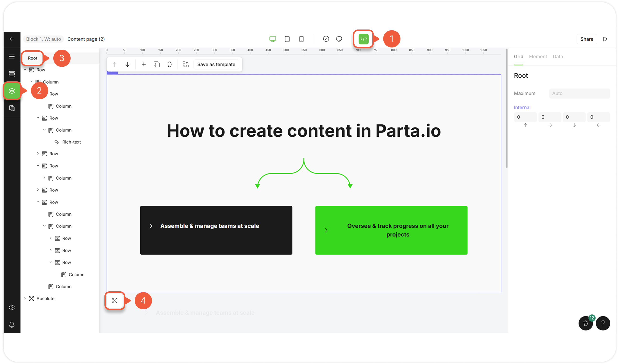
Task: Click Save as template button
Action: click(x=216, y=65)
